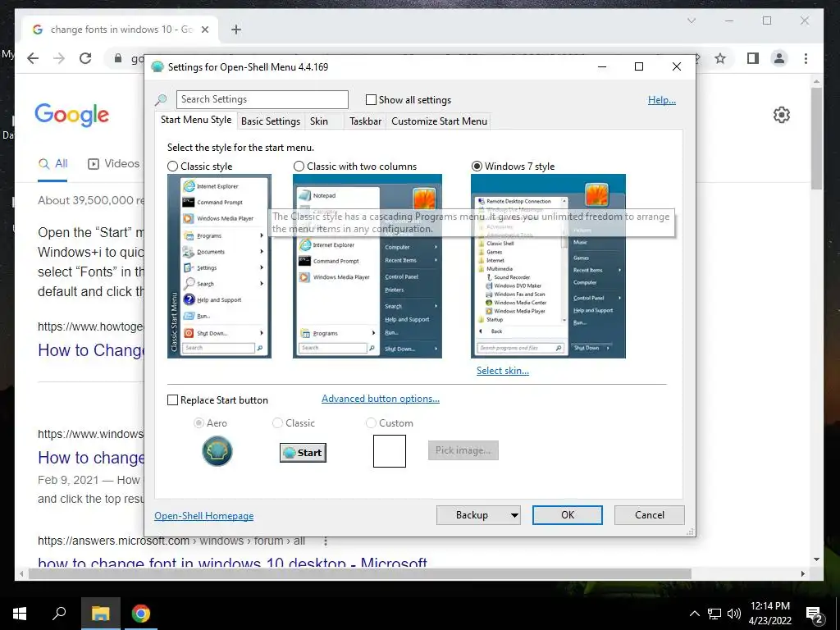Open the Chrome profile avatar
Image resolution: width=840 pixels, height=630 pixels.
coord(779,58)
